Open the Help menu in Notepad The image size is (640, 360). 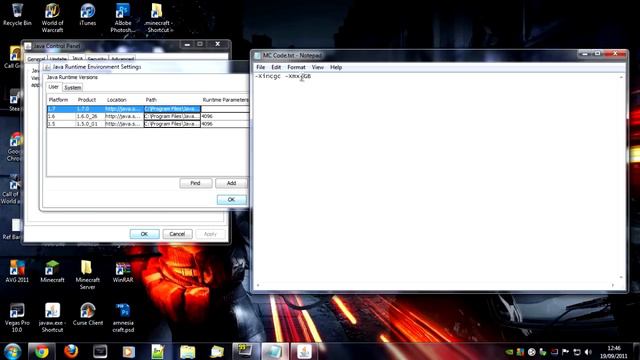336,67
